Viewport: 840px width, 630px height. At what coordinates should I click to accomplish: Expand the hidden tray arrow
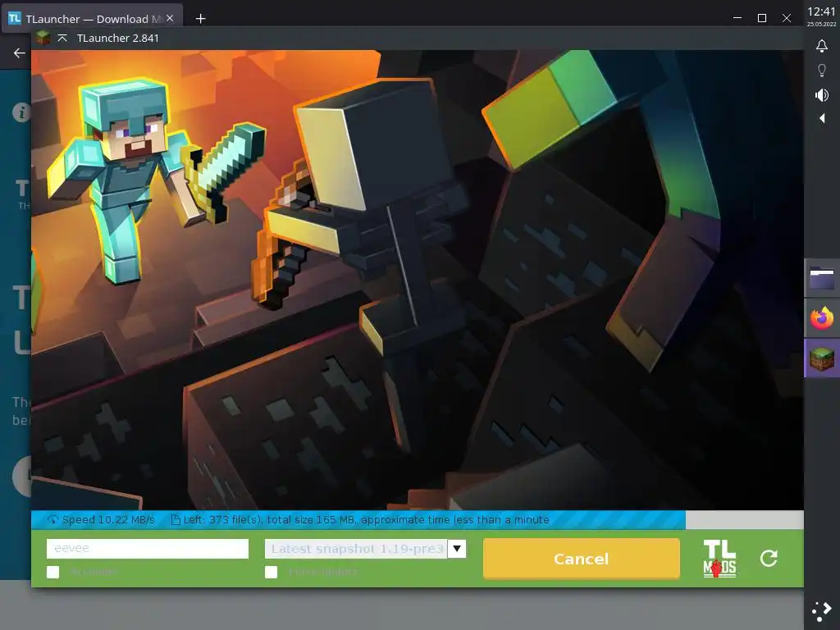[822, 118]
